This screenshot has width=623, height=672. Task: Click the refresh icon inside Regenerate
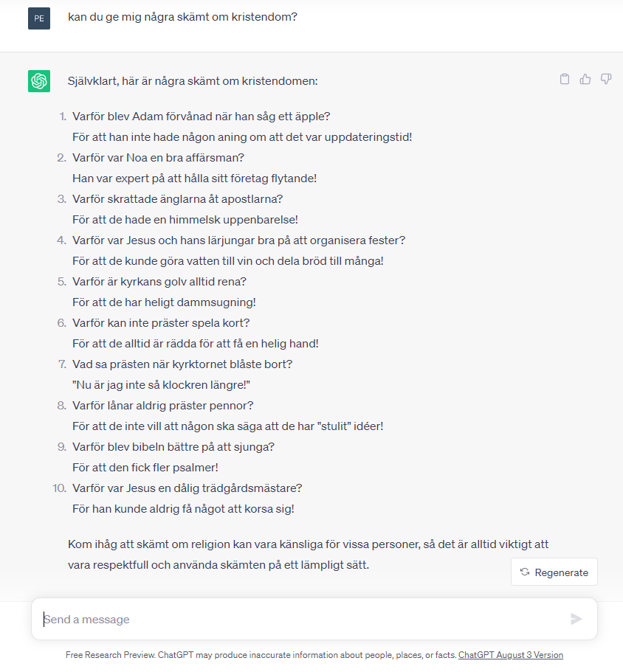[x=525, y=572]
